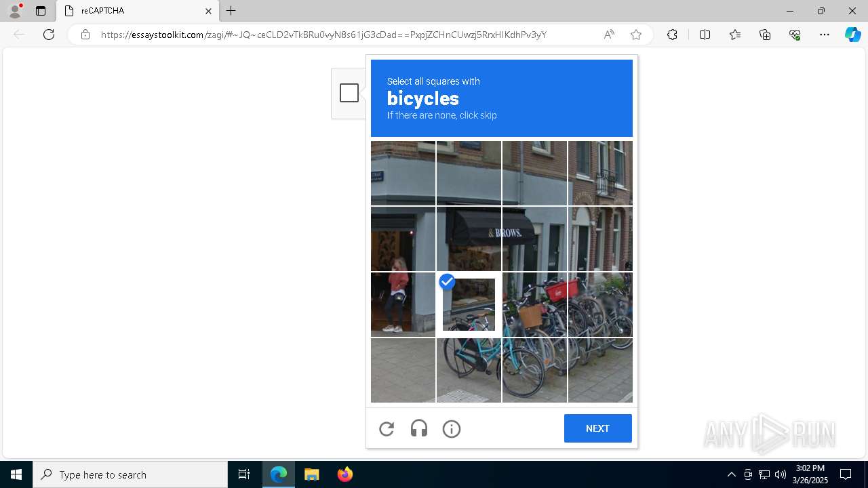Open the Copilot sidebar icon
Viewport: 868px width, 488px height.
tap(852, 35)
